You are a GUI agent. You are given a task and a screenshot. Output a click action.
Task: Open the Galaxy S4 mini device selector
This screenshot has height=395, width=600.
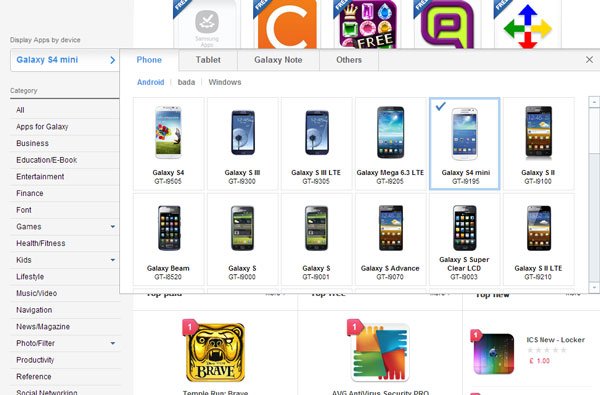coord(65,60)
